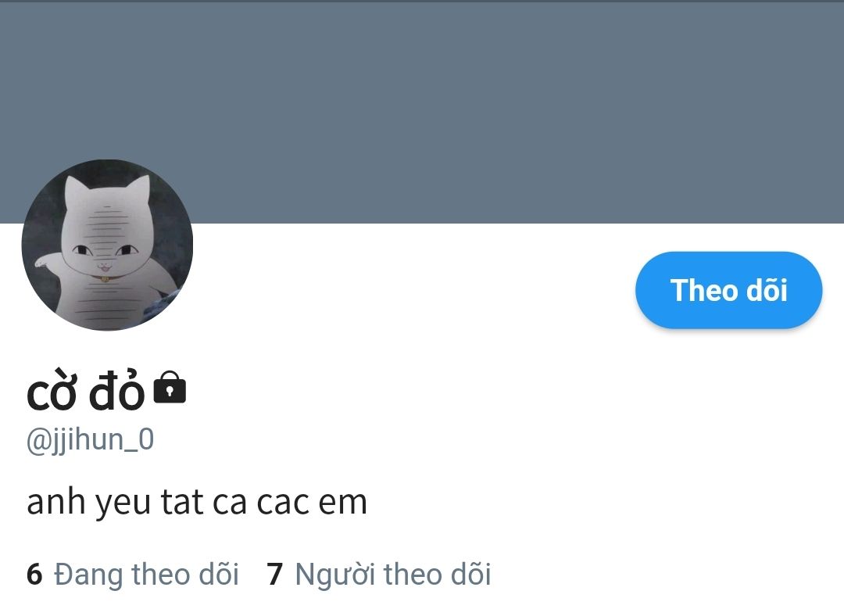Screen dimensions: 844x616
Task: Tap the padlock beside cờ đỏ
Action: tap(170, 388)
